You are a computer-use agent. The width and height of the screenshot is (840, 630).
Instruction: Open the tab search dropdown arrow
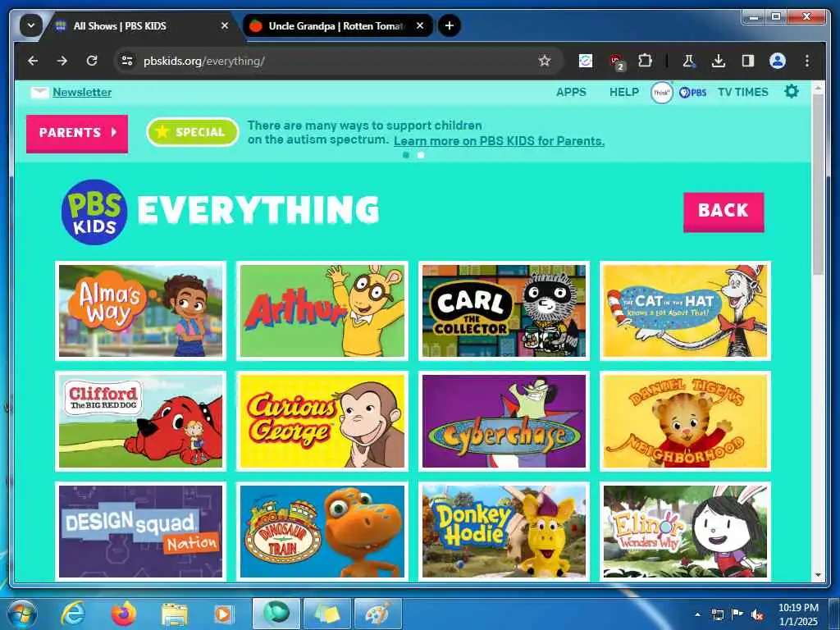(x=31, y=25)
